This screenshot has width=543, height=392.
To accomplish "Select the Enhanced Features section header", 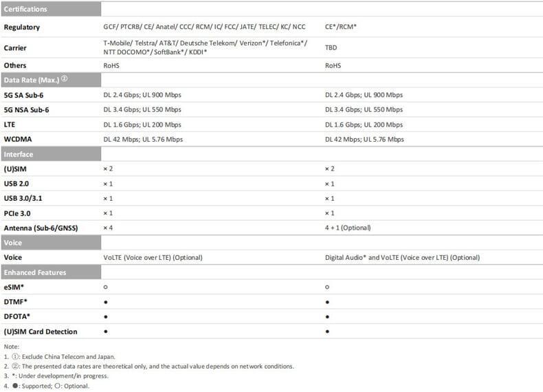I will (x=51, y=272).
